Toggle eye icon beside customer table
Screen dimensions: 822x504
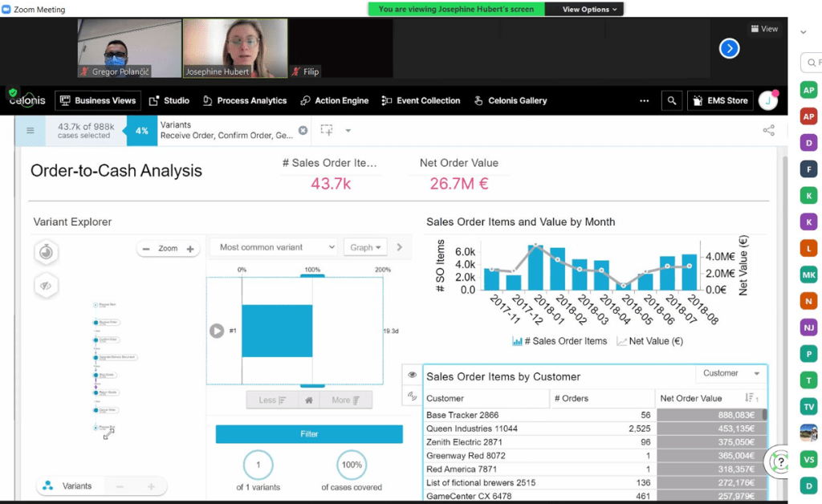point(412,375)
